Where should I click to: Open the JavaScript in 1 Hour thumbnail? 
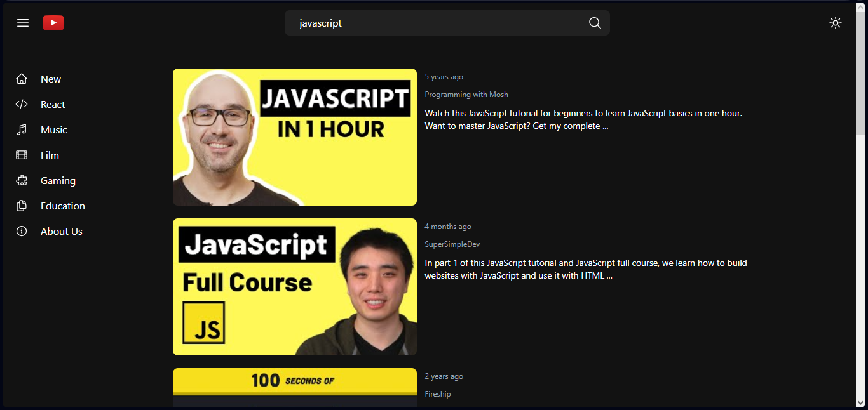point(295,137)
